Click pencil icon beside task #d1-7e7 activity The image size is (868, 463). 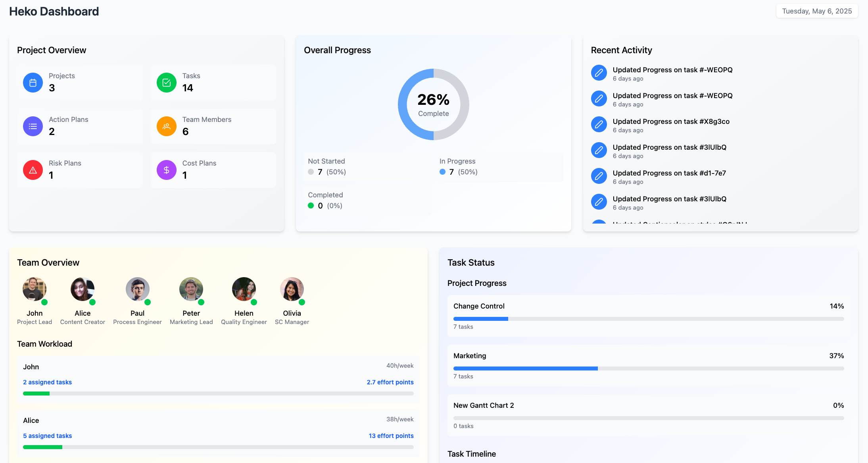coord(599,176)
